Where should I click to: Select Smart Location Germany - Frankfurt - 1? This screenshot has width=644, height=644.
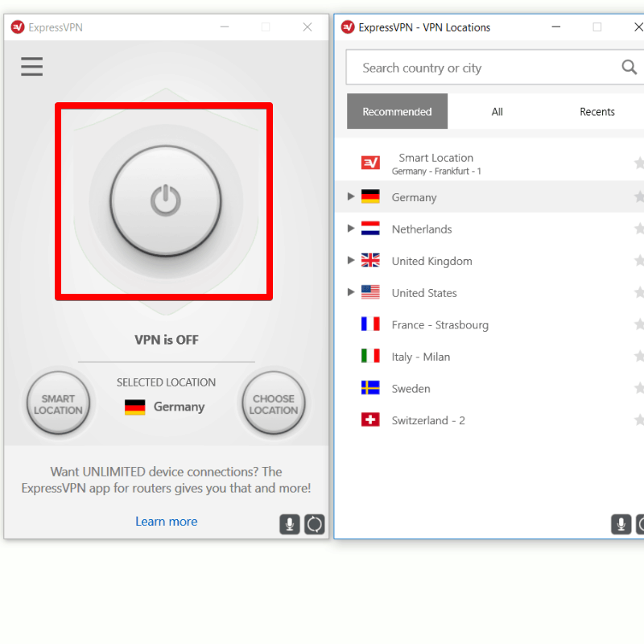click(x=489, y=163)
